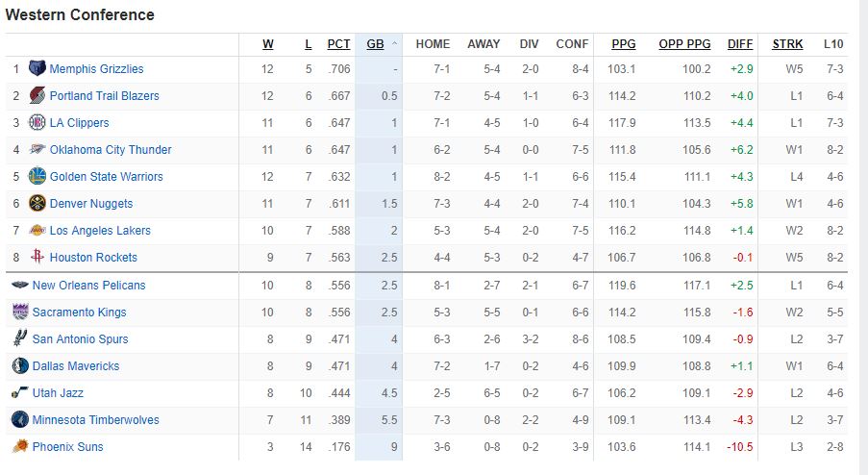Sort standings by GB column
Image resolution: width=868 pixels, height=475 pixels.
375,44
